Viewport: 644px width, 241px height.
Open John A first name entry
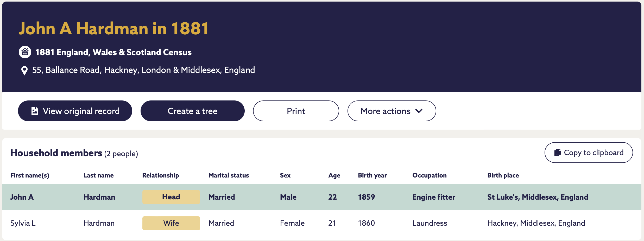pos(22,197)
